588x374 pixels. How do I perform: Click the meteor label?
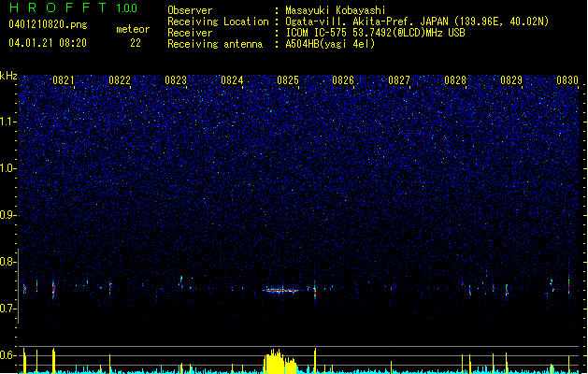[133, 29]
